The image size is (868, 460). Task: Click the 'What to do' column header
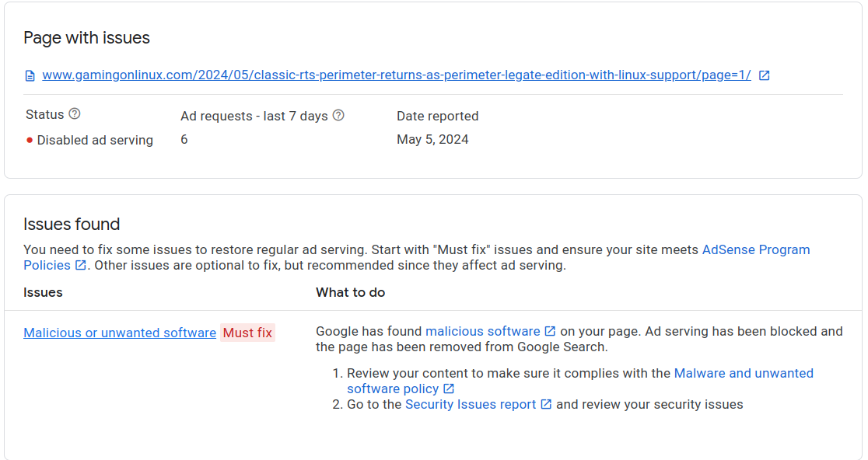coord(350,292)
